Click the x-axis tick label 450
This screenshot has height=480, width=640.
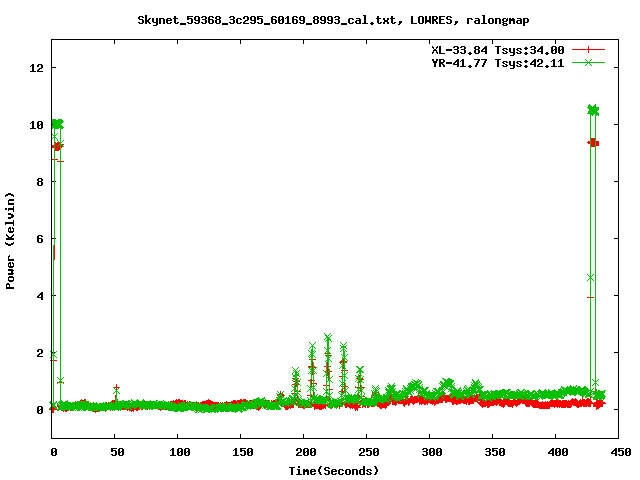621,452
